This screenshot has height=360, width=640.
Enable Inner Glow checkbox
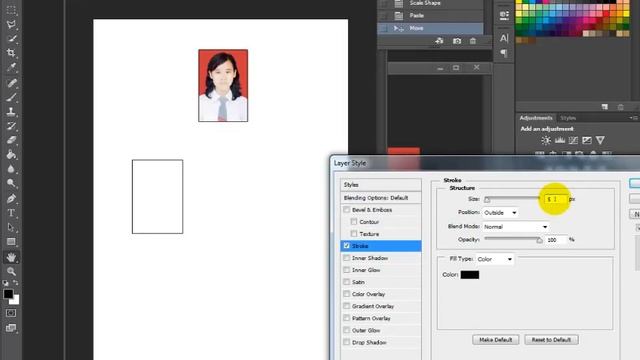pyautogui.click(x=347, y=270)
